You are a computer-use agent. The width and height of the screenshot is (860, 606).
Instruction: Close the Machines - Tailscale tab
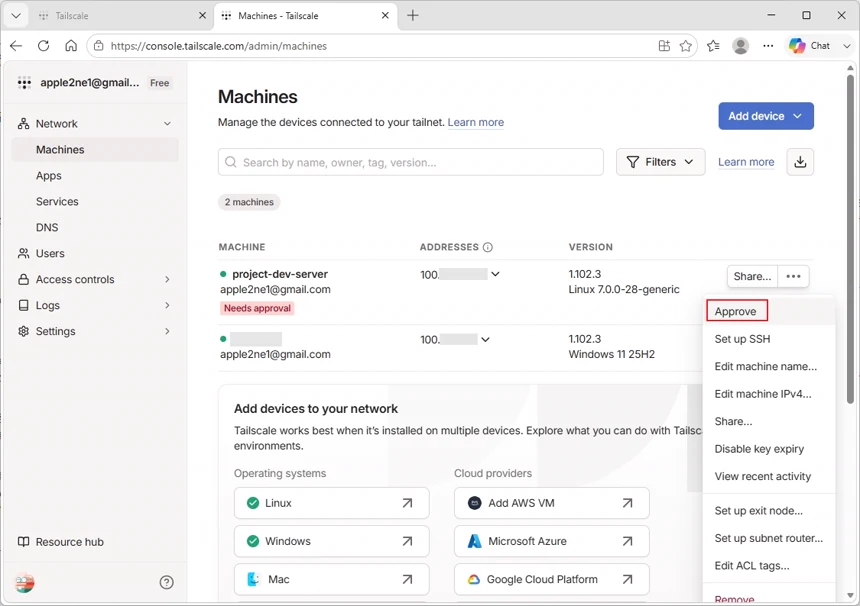tap(385, 15)
